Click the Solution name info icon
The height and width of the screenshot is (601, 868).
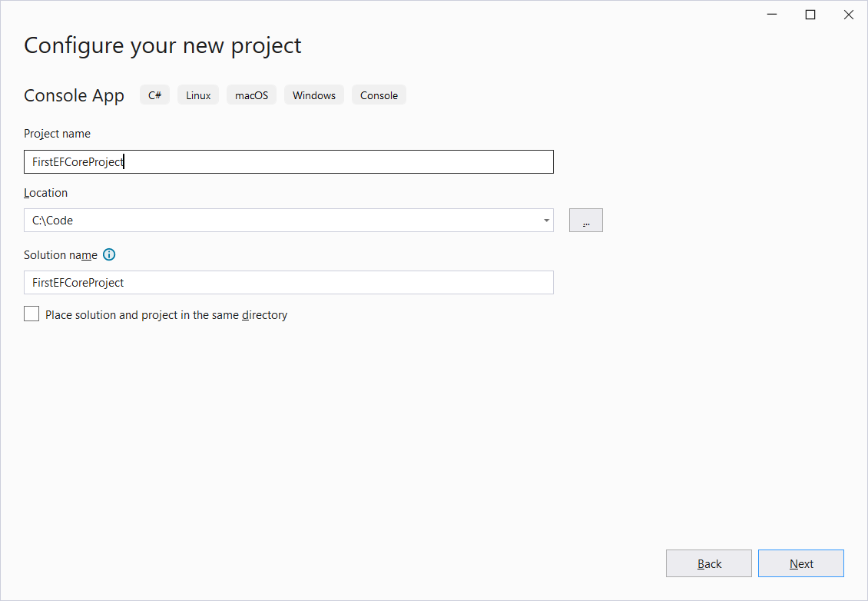click(109, 255)
